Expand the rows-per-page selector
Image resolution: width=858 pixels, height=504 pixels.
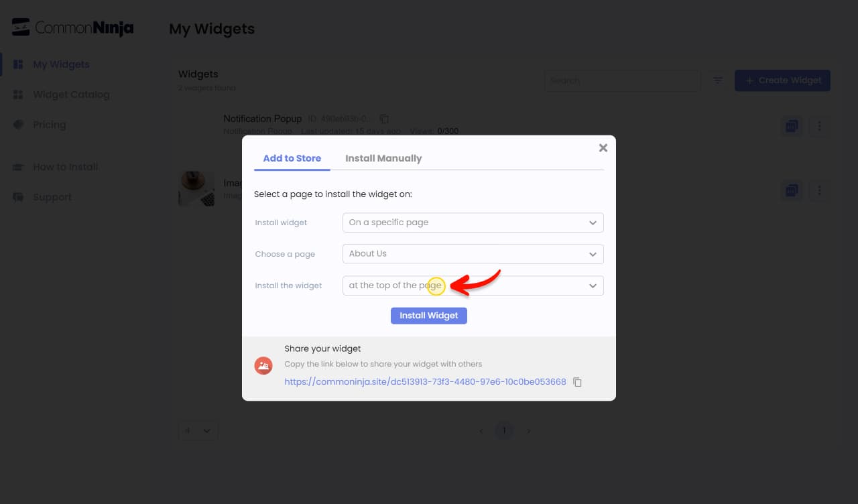[x=198, y=430]
